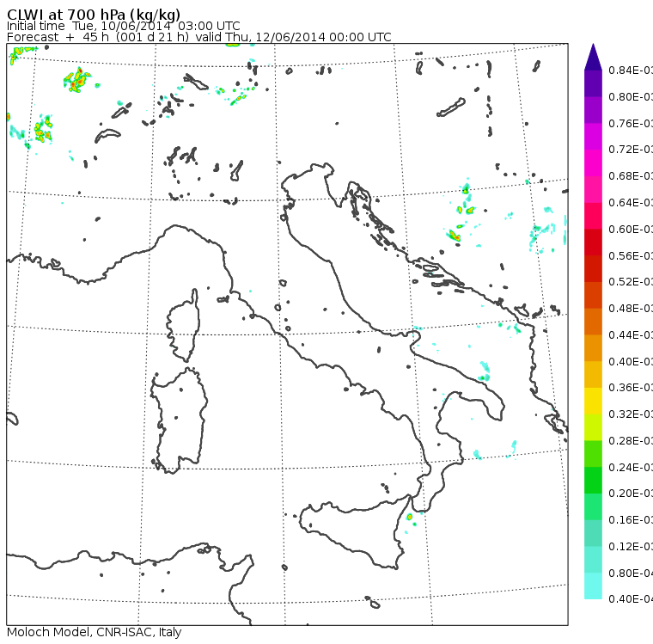Click the 0.84E-03 legend label
The height and width of the screenshot is (644, 653).
click(631, 70)
